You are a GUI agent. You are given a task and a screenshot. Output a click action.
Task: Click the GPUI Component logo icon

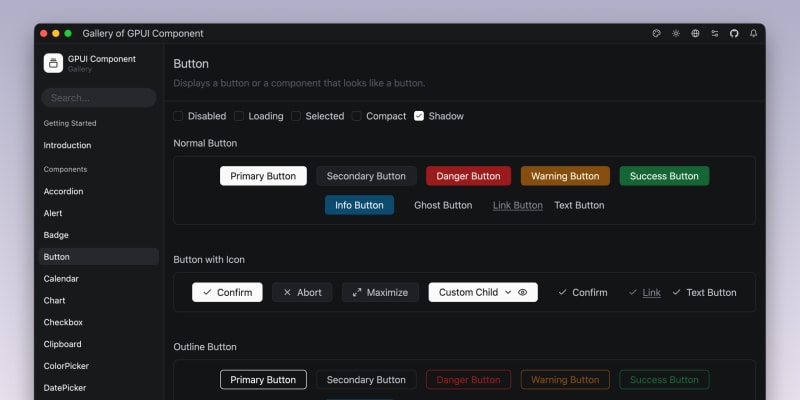pyautogui.click(x=53, y=63)
